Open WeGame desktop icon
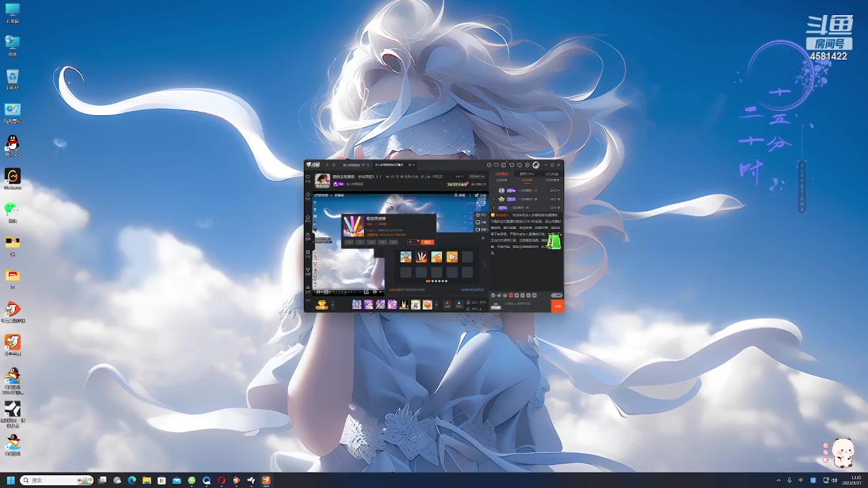Screen dimensions: 868x488 click(12, 179)
